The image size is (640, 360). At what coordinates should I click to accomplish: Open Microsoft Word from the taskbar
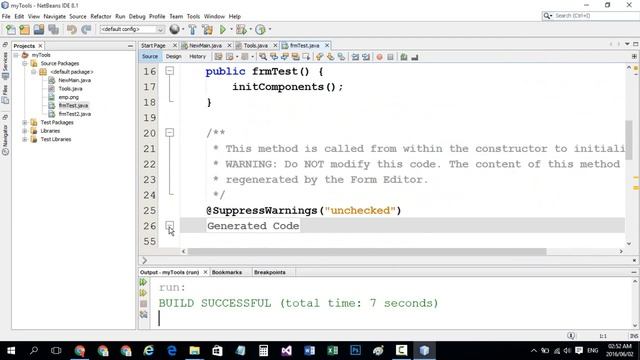coord(309,351)
